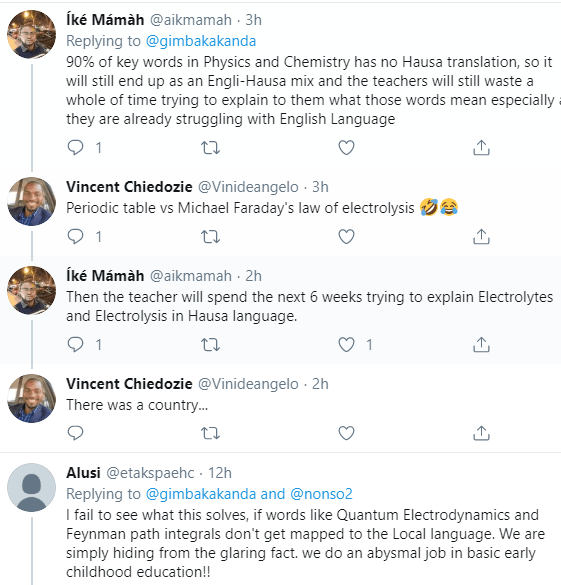Share the 90% of key words tweet
Screen dimensions: 561x585
(x=481, y=148)
